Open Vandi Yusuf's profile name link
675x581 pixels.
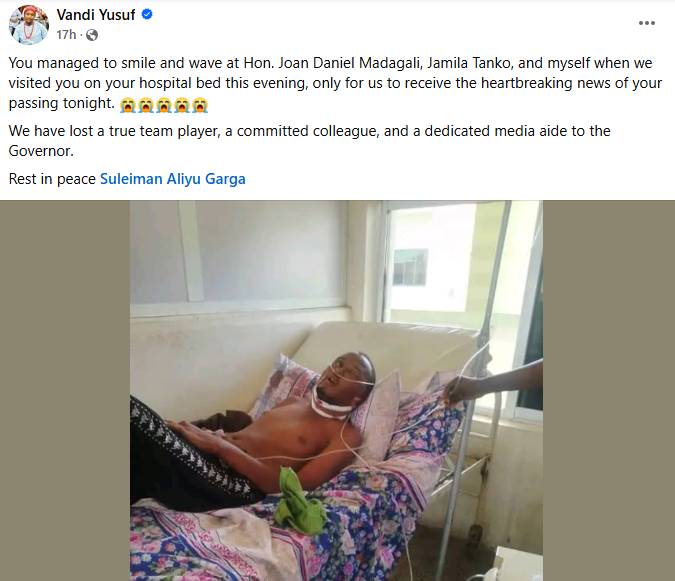point(96,15)
